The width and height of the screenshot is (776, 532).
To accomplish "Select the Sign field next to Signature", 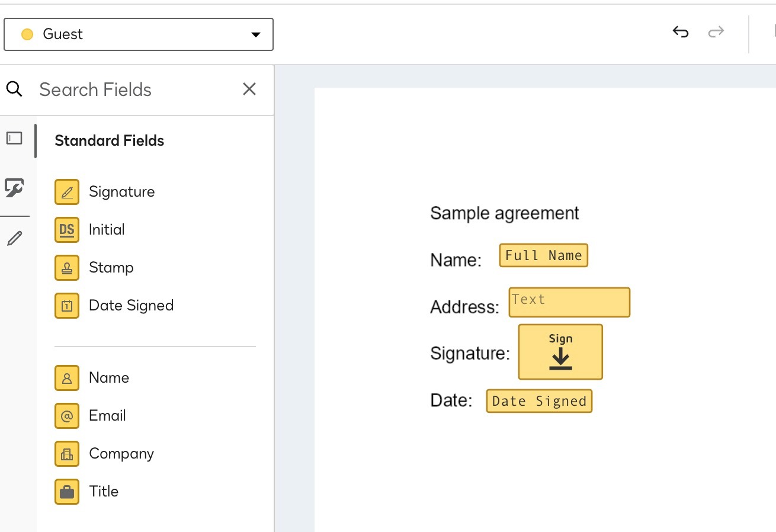I will click(x=560, y=351).
